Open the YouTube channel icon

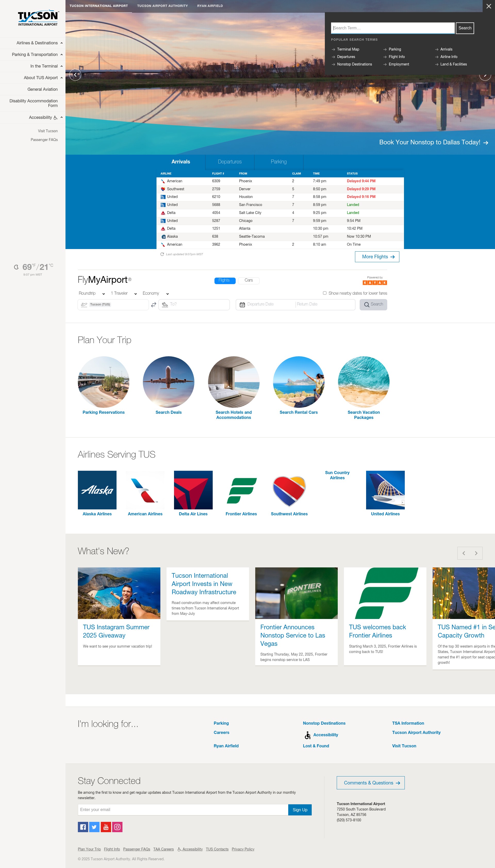pyautogui.click(x=106, y=827)
